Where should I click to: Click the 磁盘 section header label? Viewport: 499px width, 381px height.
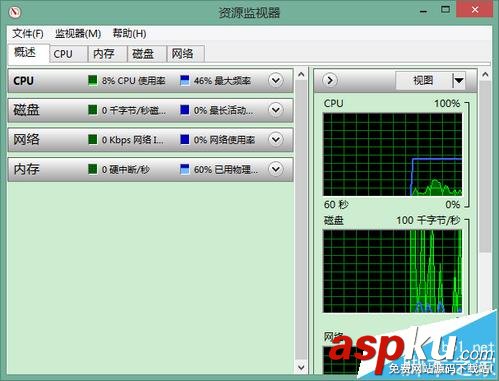(x=26, y=110)
